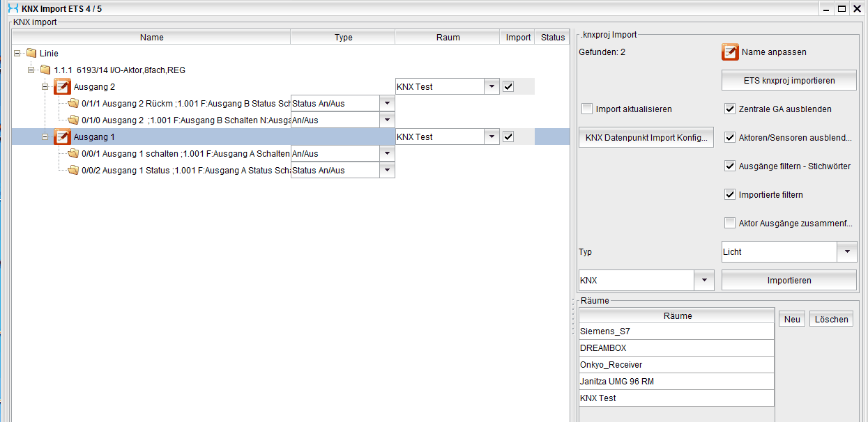Select DREAMBOX in the Räume list
Image resolution: width=868 pixels, height=422 pixels.
point(677,347)
